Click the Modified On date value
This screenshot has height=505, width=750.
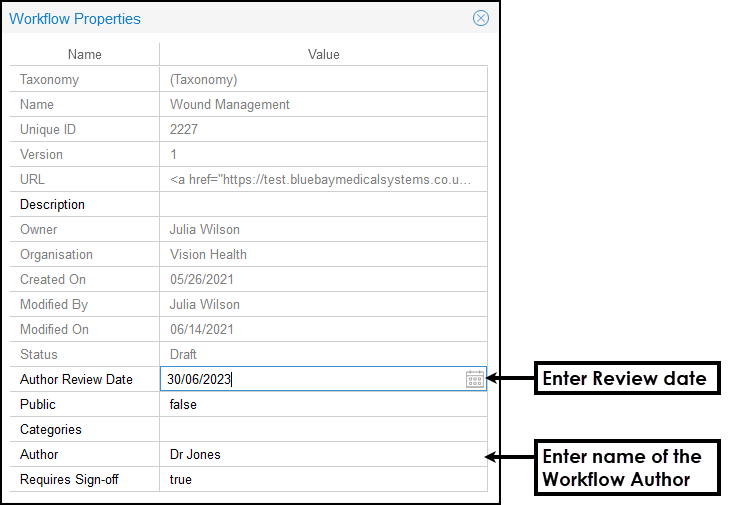(202, 329)
